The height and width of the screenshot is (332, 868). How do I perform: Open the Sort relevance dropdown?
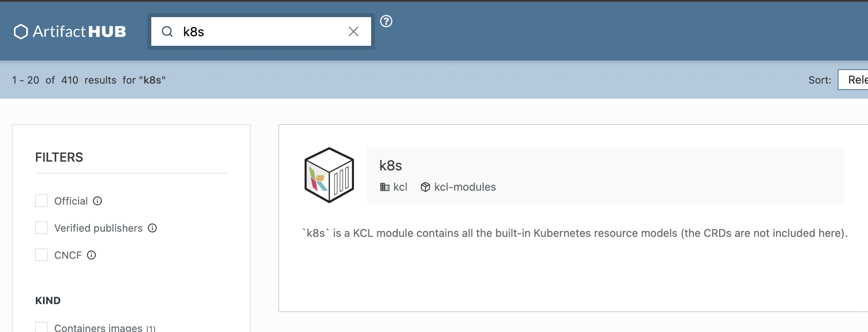tap(853, 80)
